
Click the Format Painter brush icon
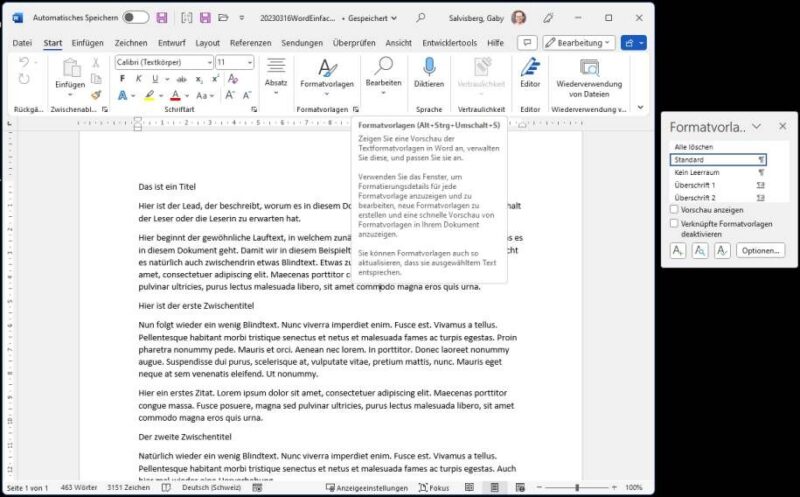coord(96,96)
